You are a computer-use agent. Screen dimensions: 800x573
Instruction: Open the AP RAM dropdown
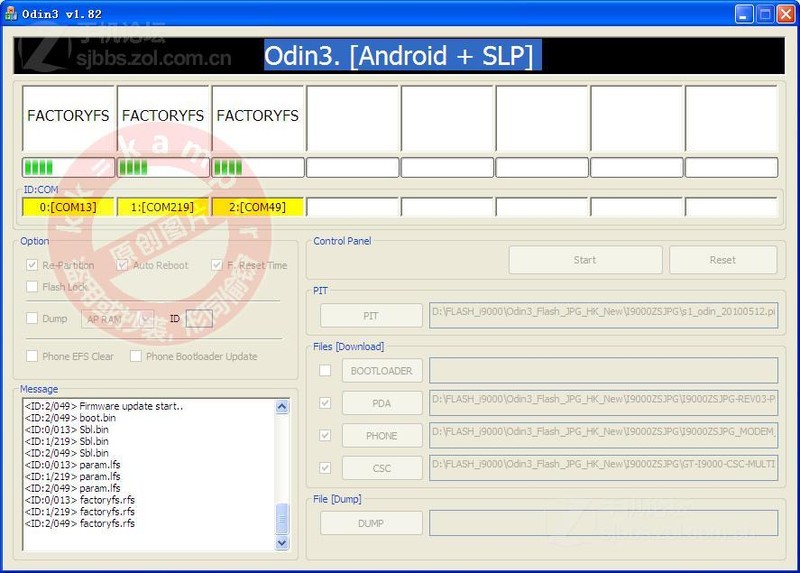click(x=145, y=319)
